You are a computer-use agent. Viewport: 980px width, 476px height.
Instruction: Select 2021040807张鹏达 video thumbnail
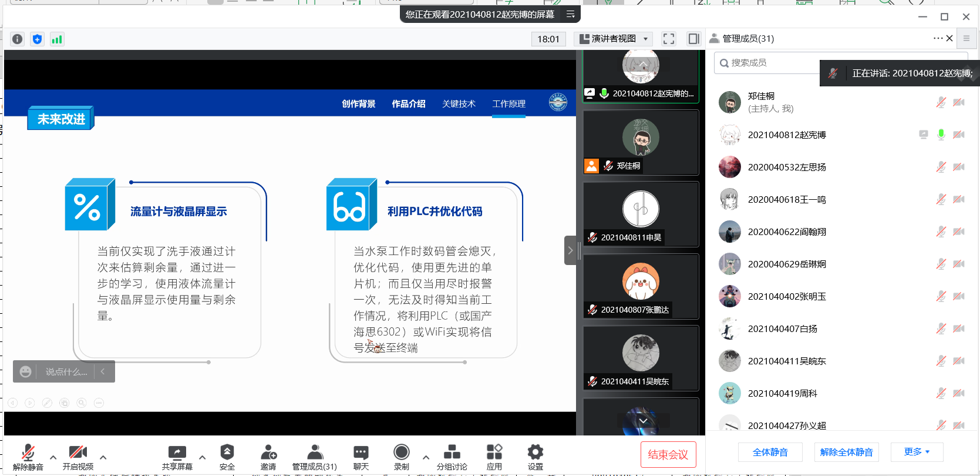(x=641, y=286)
